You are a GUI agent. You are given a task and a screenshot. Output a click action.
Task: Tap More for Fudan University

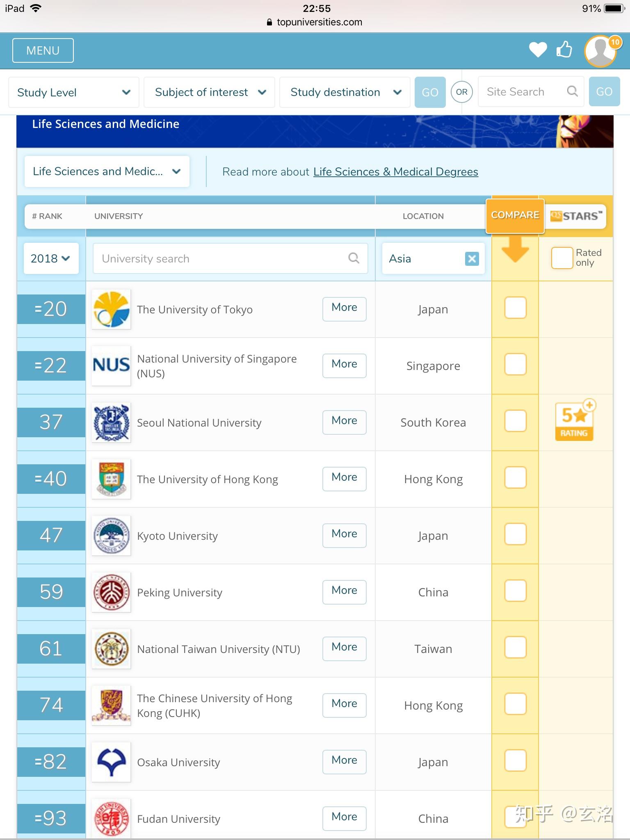(345, 818)
